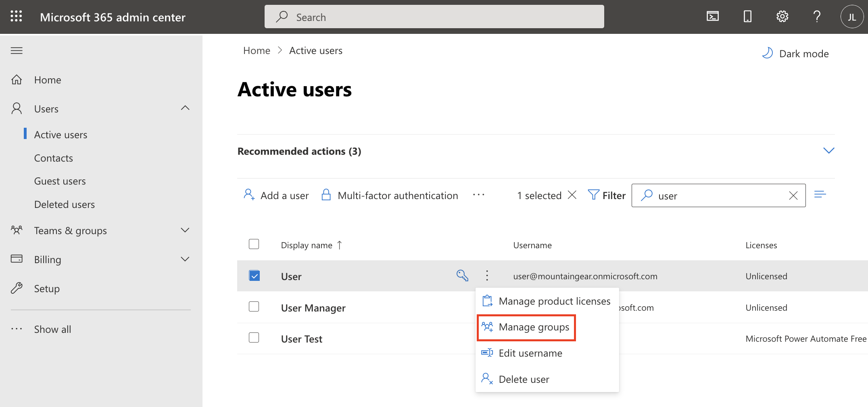Click User Manager display name
The width and height of the screenshot is (868, 407).
313,308
